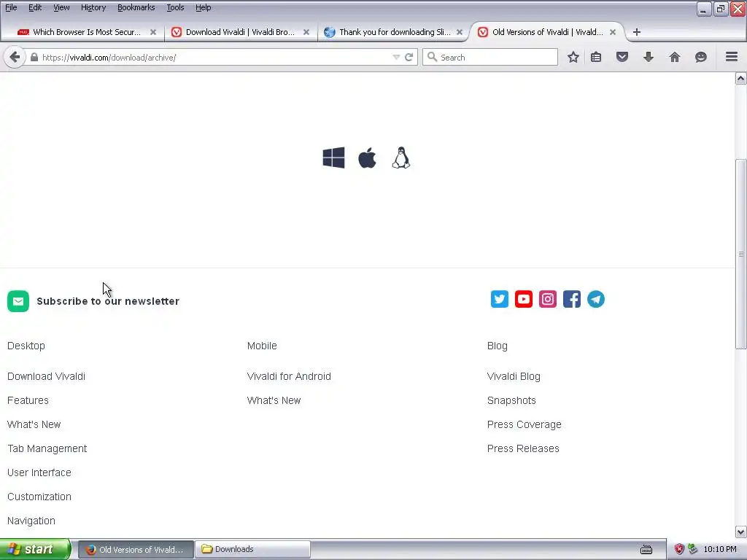The width and height of the screenshot is (747, 560).
Task: Open the Help menu
Action: click(203, 7)
